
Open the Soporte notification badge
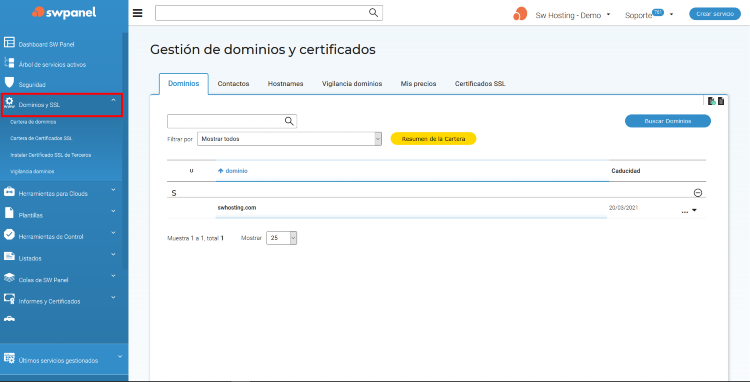(x=658, y=12)
